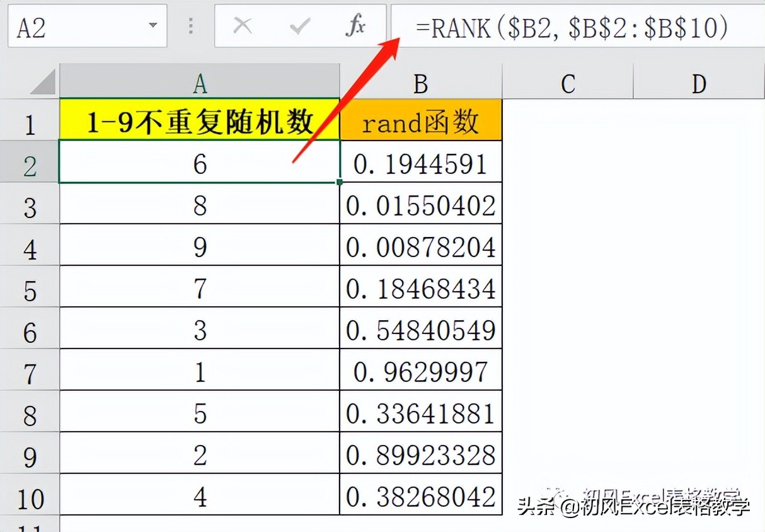This screenshot has width=765, height=532.
Task: Select cell containing 0.9629997
Action: click(420, 370)
